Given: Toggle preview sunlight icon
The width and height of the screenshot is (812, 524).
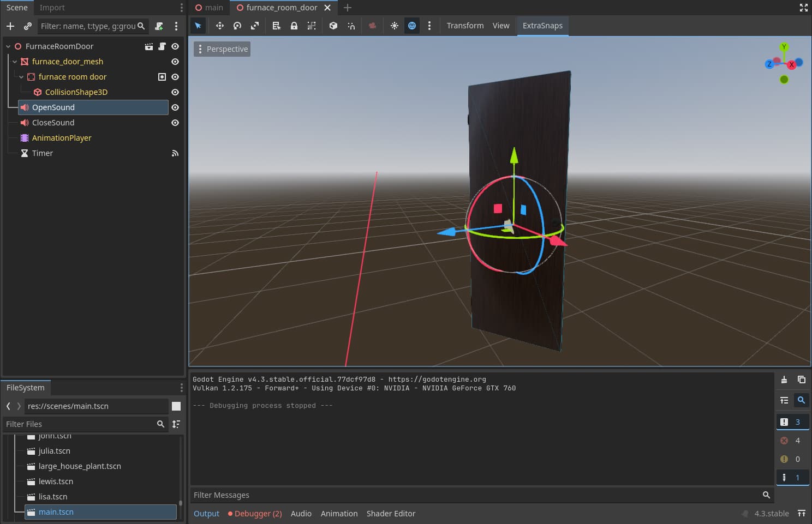Looking at the screenshot, I should pos(395,26).
